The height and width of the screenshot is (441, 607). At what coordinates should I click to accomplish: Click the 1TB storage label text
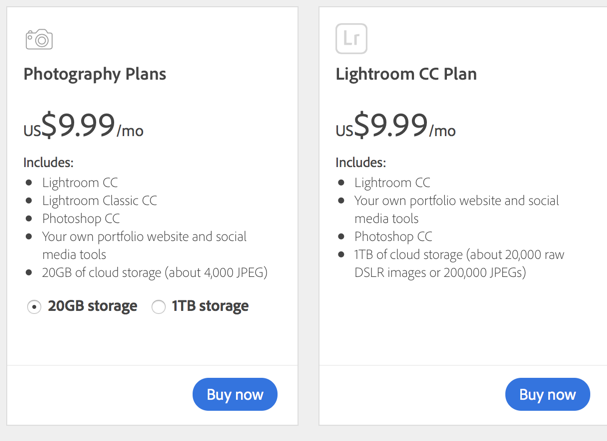pos(210,306)
